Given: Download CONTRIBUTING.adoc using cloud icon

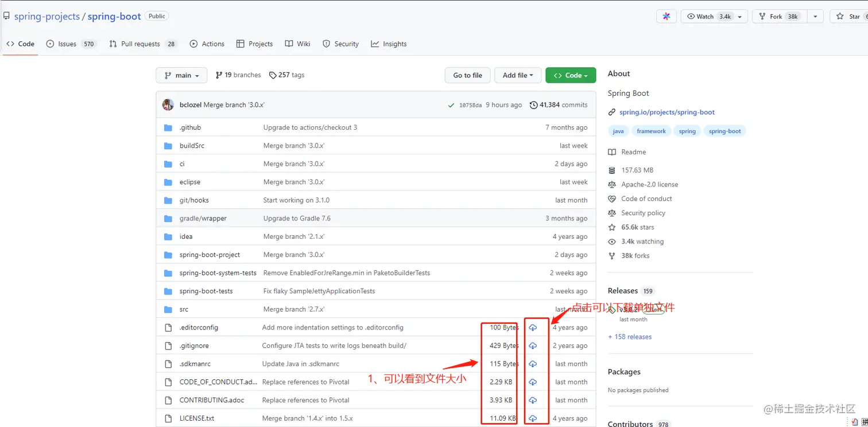Looking at the screenshot, I should [533, 401].
